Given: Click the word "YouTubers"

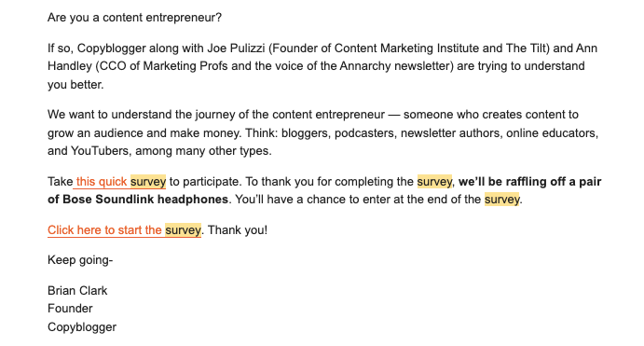Looking at the screenshot, I should point(100,151).
